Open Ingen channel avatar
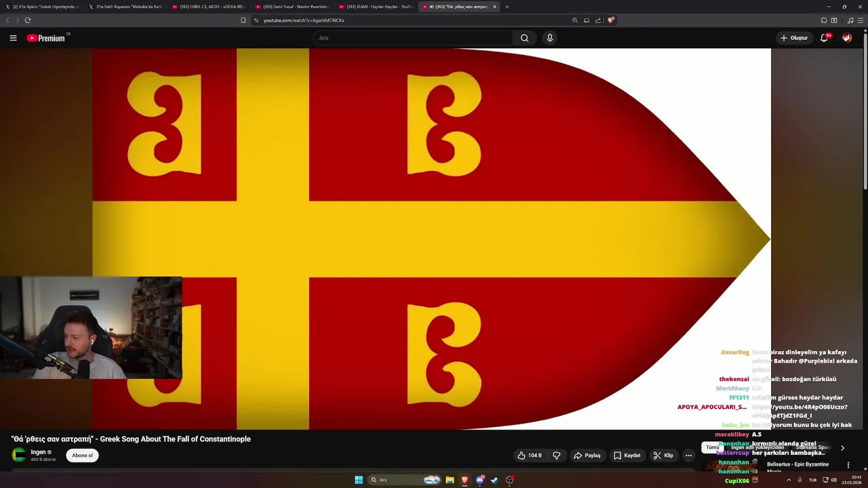The image size is (868, 488). click(19, 455)
